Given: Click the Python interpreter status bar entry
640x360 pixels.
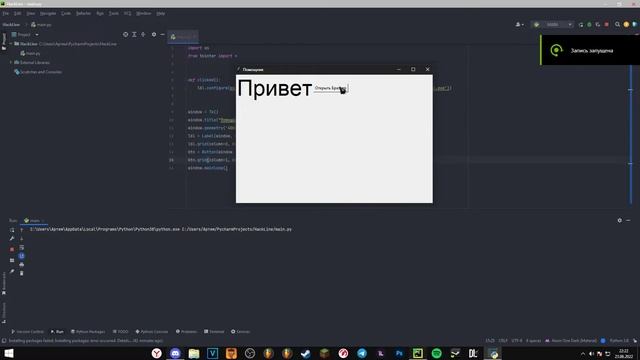Looking at the screenshot, I should (x=619, y=340).
